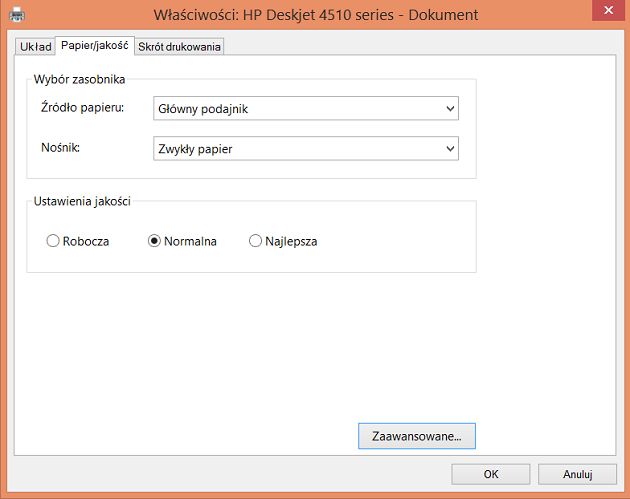This screenshot has height=499, width=630.
Task: Click the printer icon in the title bar
Action: [x=17, y=15]
